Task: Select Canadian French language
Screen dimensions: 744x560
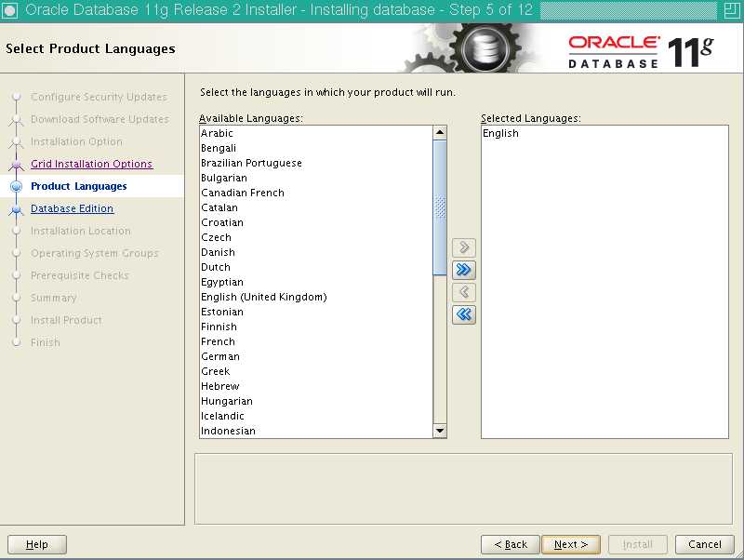Action: [316, 193]
